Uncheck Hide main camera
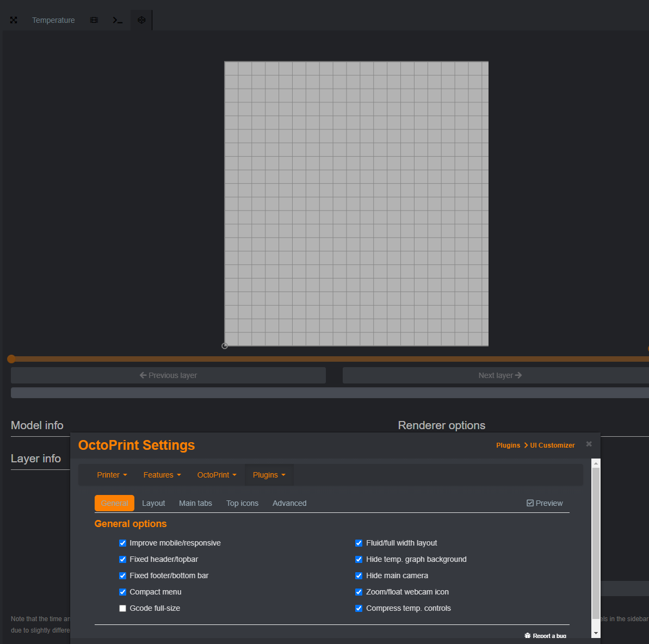This screenshot has width=649, height=644. pos(359,575)
